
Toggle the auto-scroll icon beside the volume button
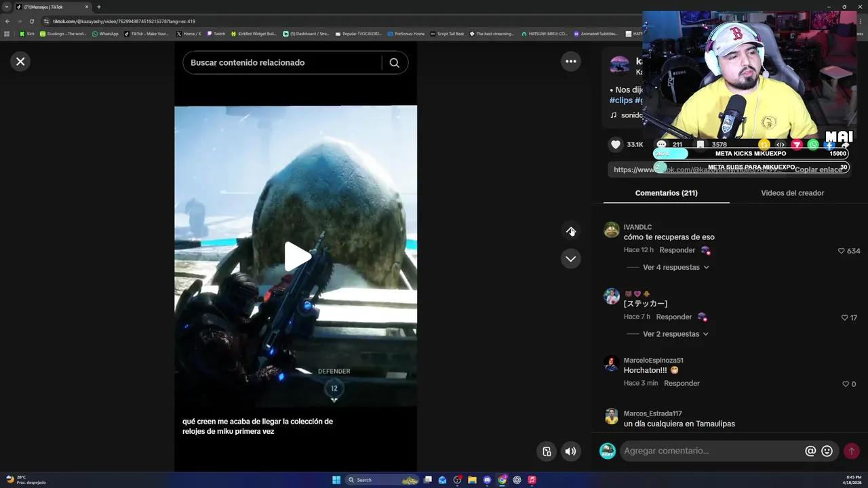[x=547, y=451]
